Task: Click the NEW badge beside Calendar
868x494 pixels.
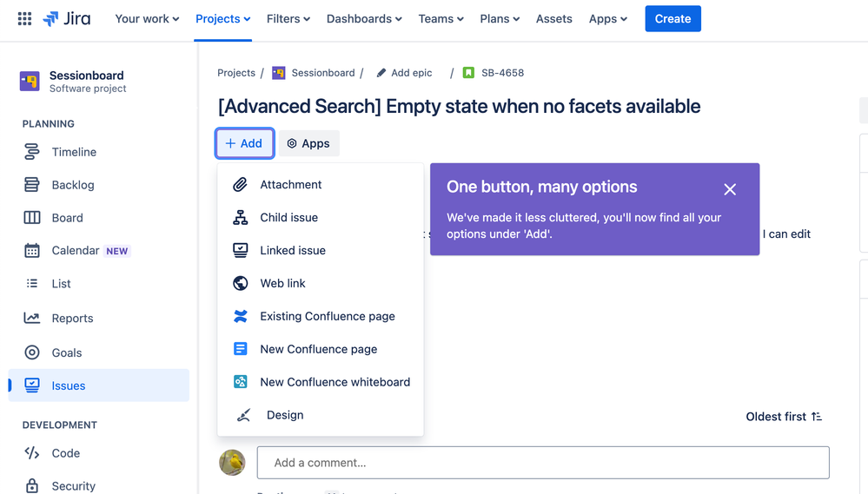Action: point(116,251)
